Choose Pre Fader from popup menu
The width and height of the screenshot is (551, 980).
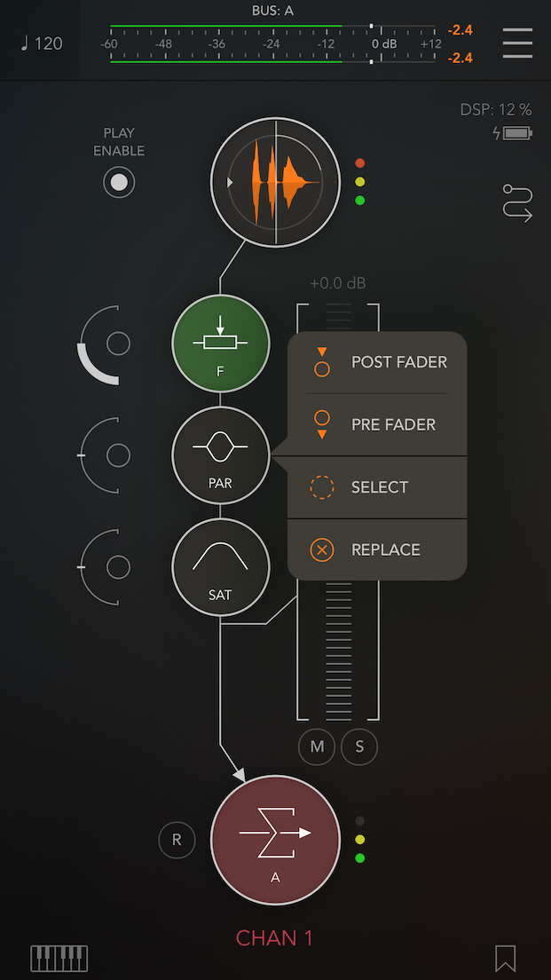[377, 425]
